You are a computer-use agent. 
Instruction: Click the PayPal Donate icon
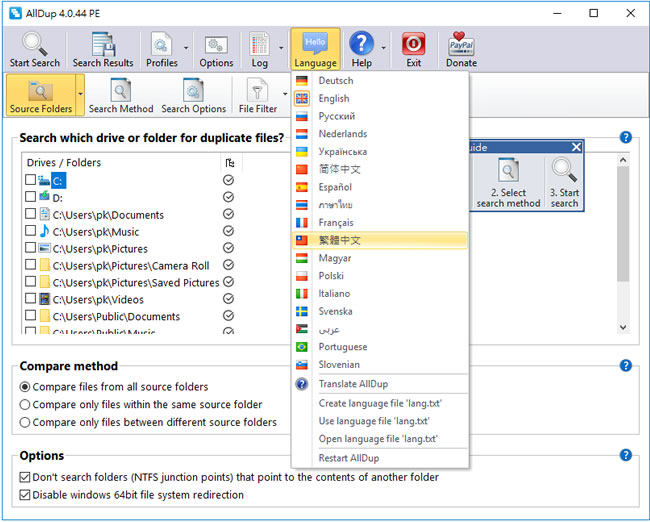[x=461, y=44]
